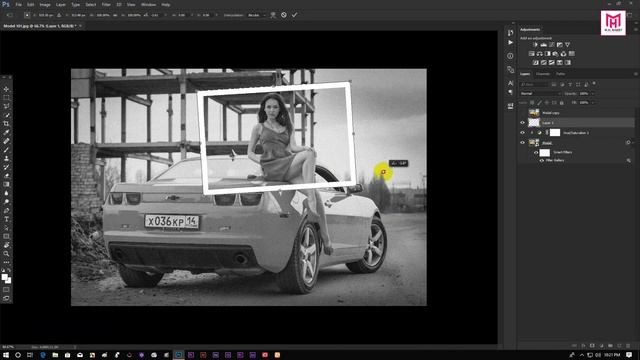Open the Interpolation Bicubic dropdown

256,15
